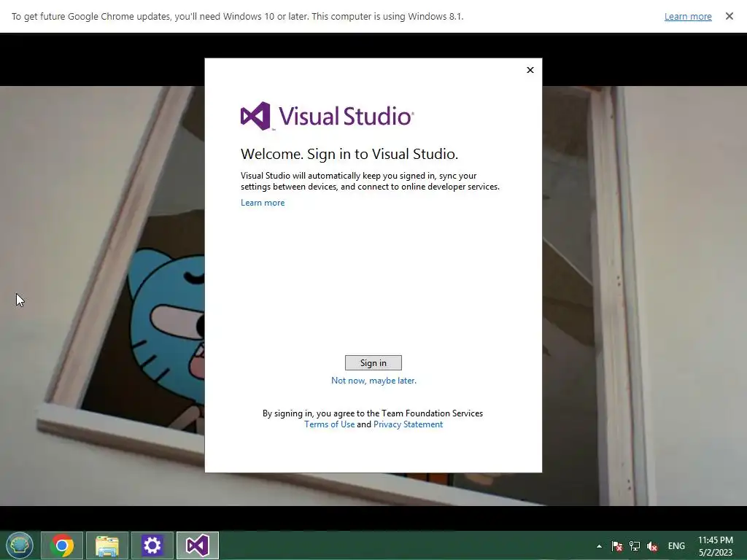Choose 'Not now, maybe later.' link
747x560 pixels.
(x=373, y=381)
